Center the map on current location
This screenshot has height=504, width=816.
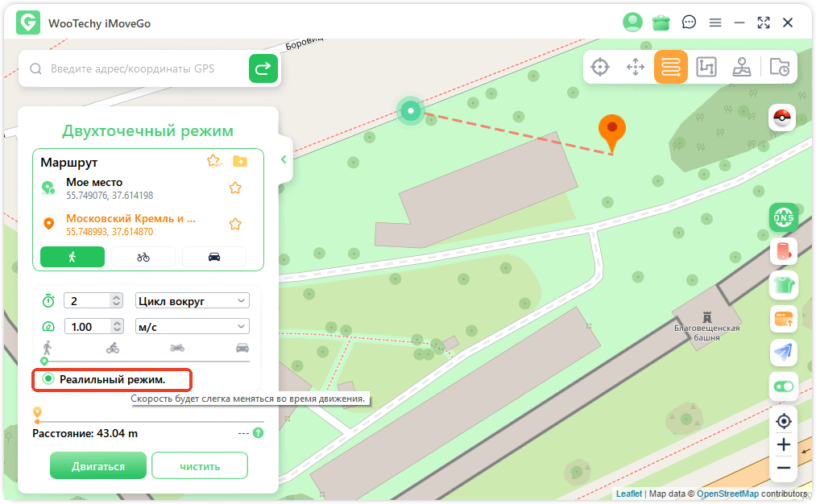tap(783, 421)
